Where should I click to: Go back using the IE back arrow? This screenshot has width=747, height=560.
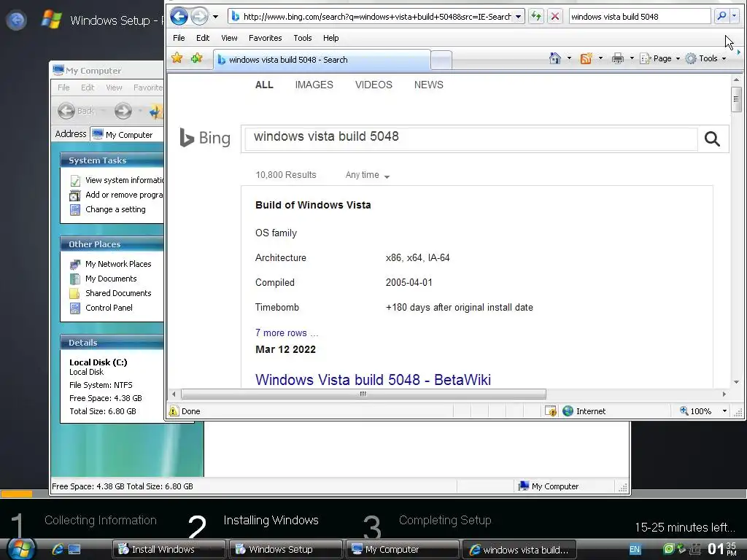[179, 17]
